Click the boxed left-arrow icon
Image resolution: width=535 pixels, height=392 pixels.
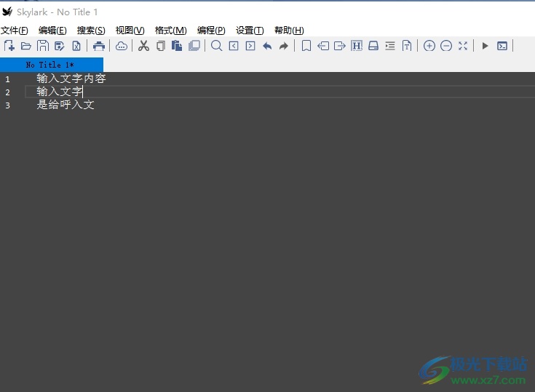[234, 46]
